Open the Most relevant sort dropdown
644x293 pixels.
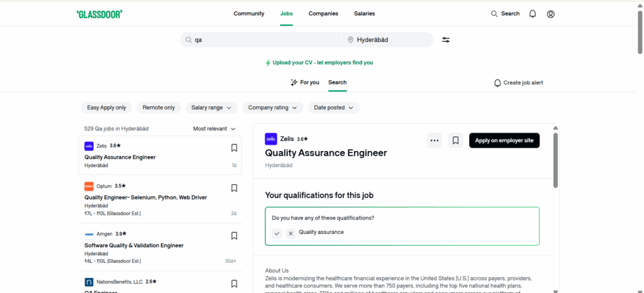214,129
